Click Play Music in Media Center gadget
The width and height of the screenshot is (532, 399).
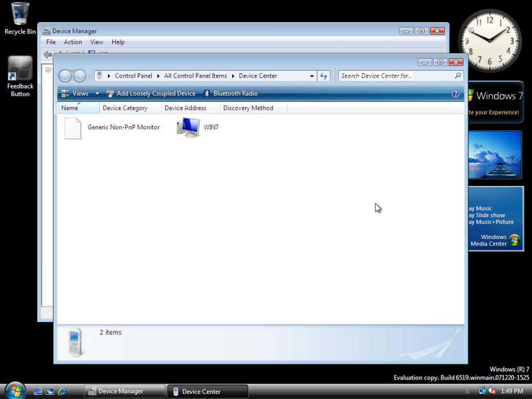[x=480, y=208]
